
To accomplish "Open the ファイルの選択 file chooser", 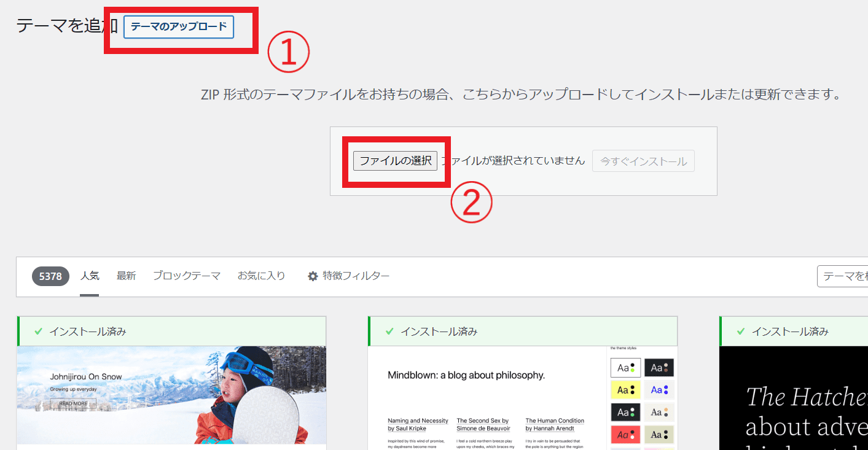I will point(395,161).
